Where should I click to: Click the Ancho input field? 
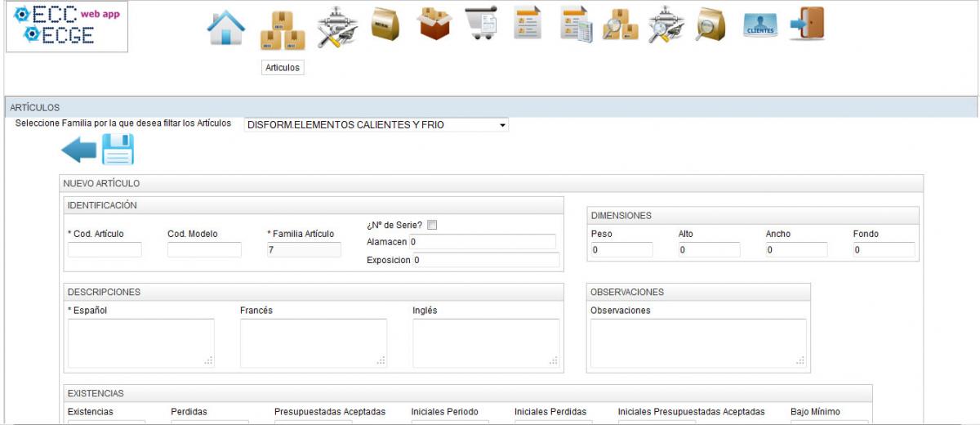pos(796,250)
